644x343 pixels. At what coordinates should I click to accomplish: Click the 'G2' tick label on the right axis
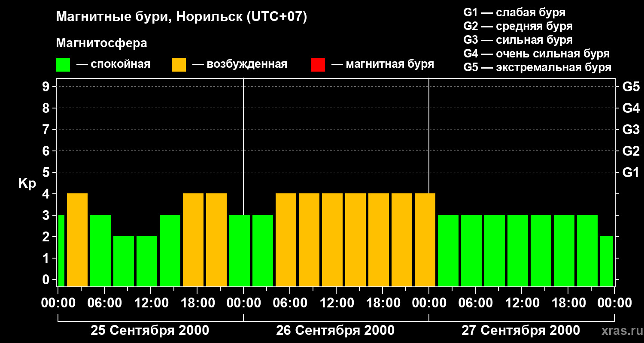coord(631,151)
